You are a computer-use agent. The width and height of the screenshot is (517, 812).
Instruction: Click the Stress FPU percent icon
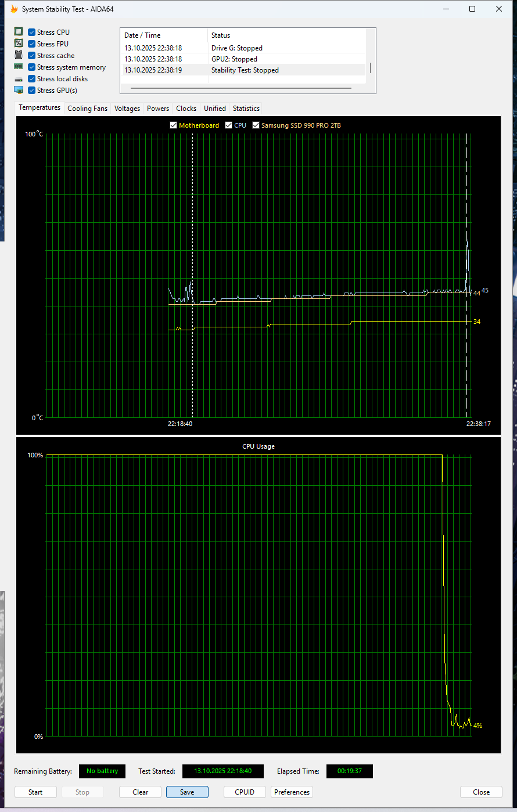pos(19,43)
